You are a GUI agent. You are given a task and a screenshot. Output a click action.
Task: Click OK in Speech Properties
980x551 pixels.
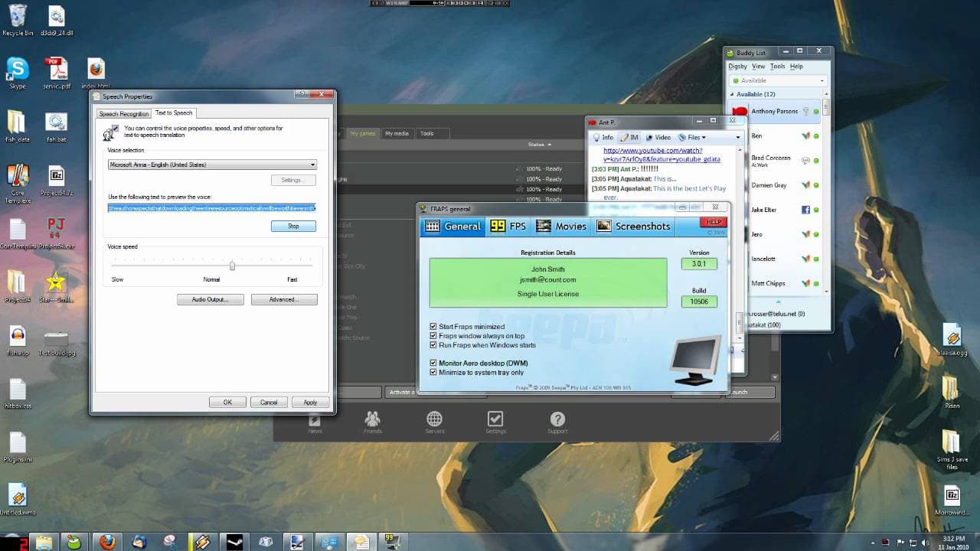(227, 402)
